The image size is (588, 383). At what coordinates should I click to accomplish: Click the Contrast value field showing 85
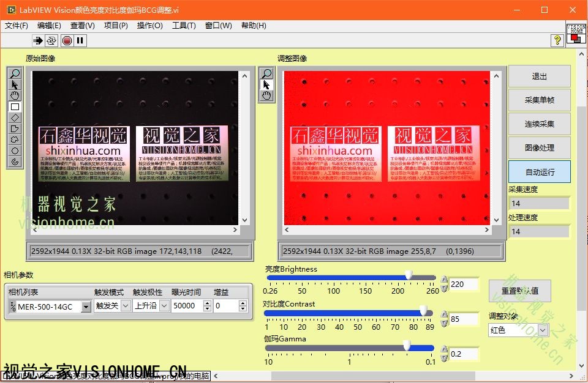(464, 319)
